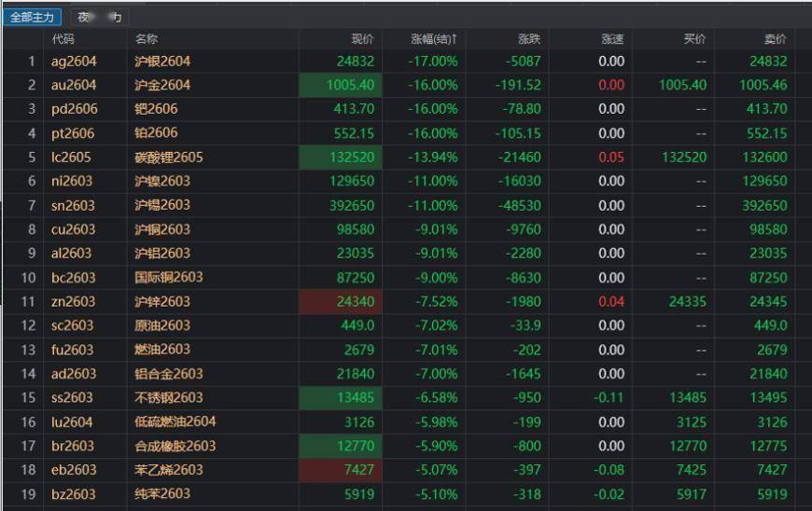Click the 买价 column header
Viewport: 812px width, 511px height.
694,39
